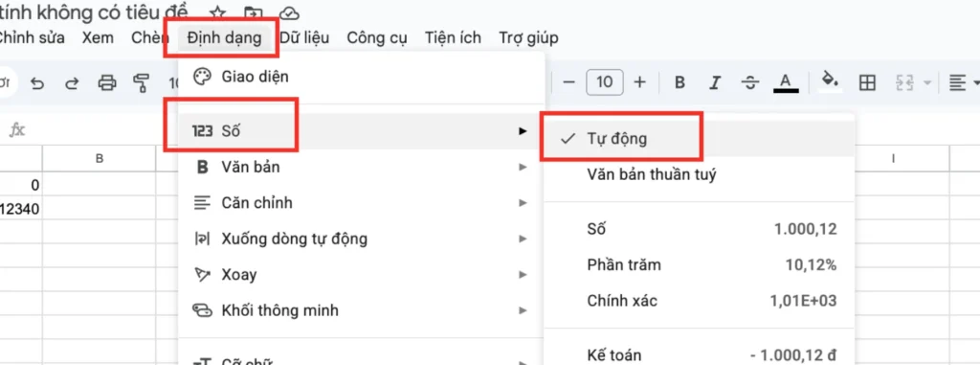Choose Phần trăm format 10,12%

(699, 264)
